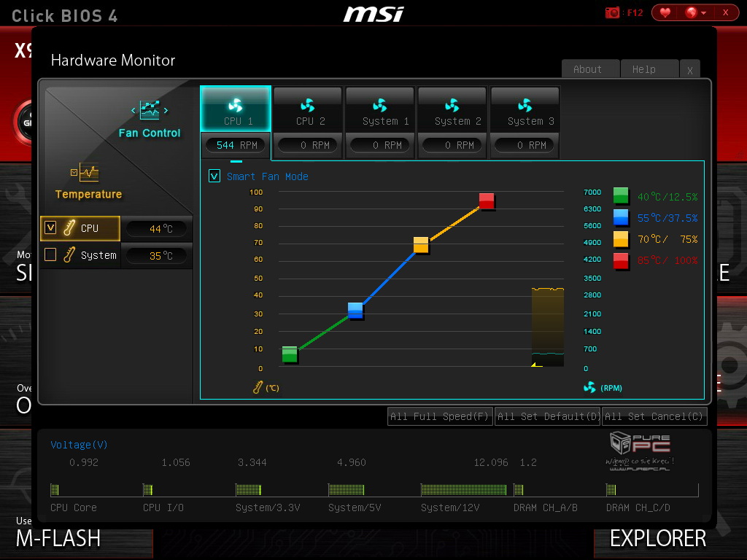Click the CPU thermometer icon
This screenshot has width=747, height=560.
69,227
